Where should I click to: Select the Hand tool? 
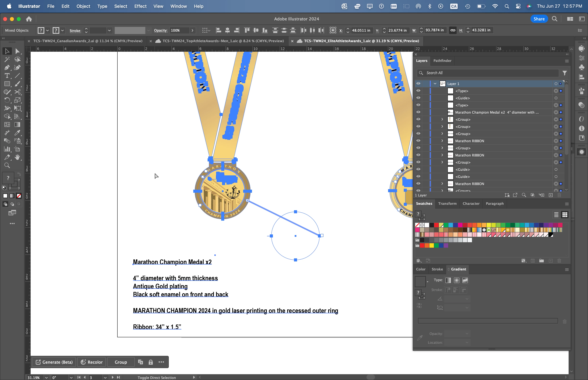click(x=17, y=157)
